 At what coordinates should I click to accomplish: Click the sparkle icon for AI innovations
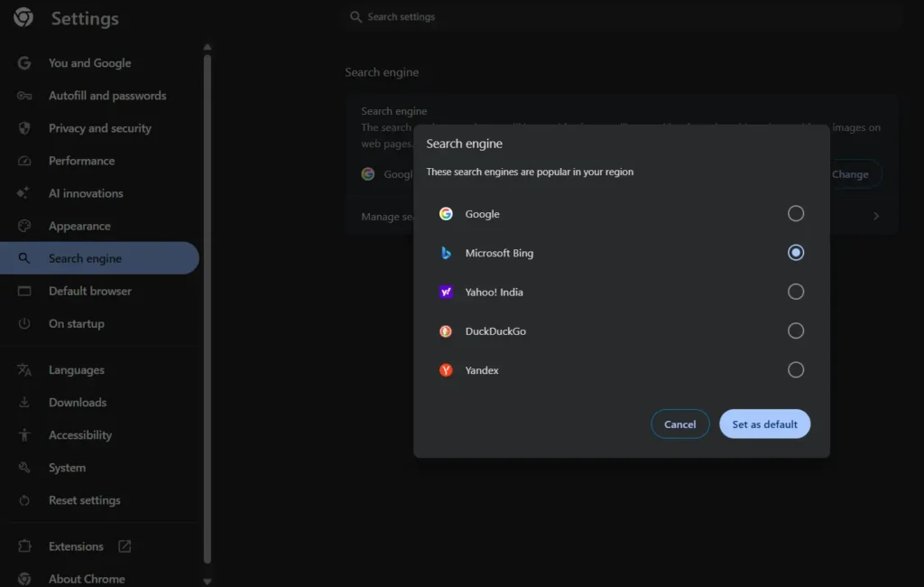[23, 193]
